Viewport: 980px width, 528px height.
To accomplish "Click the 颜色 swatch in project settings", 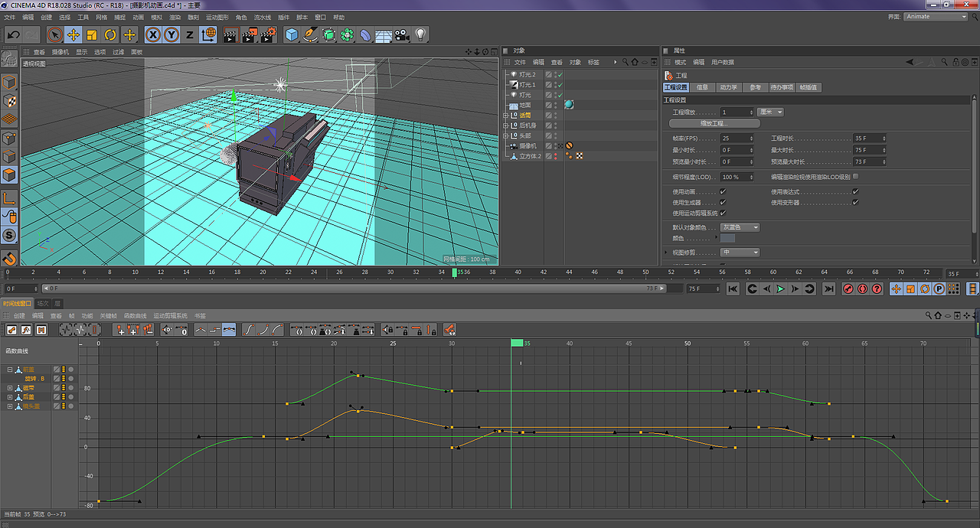I will (x=728, y=238).
